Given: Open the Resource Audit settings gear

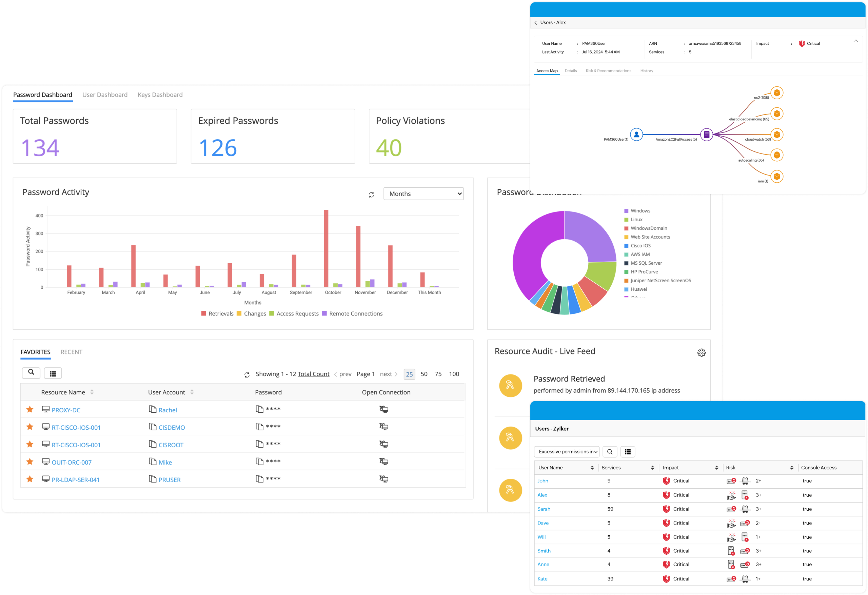Looking at the screenshot, I should click(x=702, y=353).
